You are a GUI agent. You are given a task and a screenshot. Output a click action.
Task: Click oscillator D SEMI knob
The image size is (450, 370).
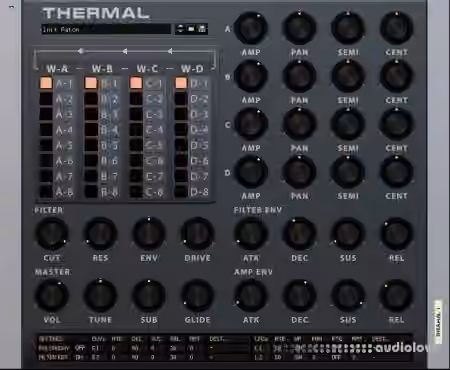(x=348, y=172)
